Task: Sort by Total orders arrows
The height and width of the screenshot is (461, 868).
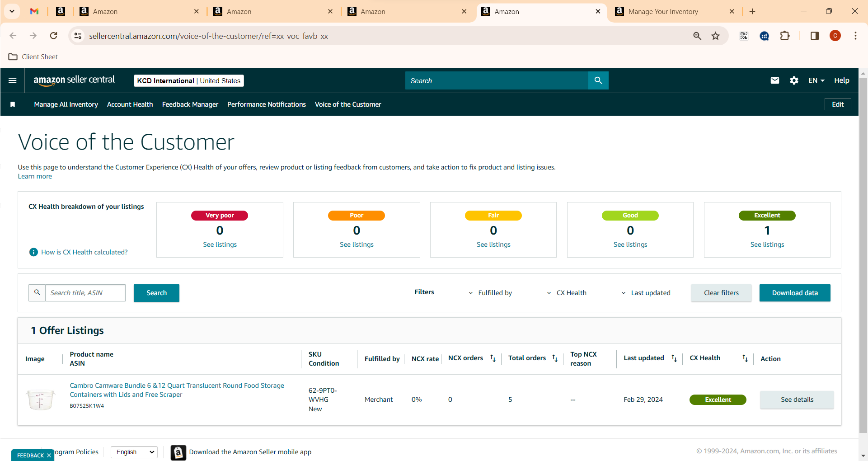Action: tap(555, 358)
